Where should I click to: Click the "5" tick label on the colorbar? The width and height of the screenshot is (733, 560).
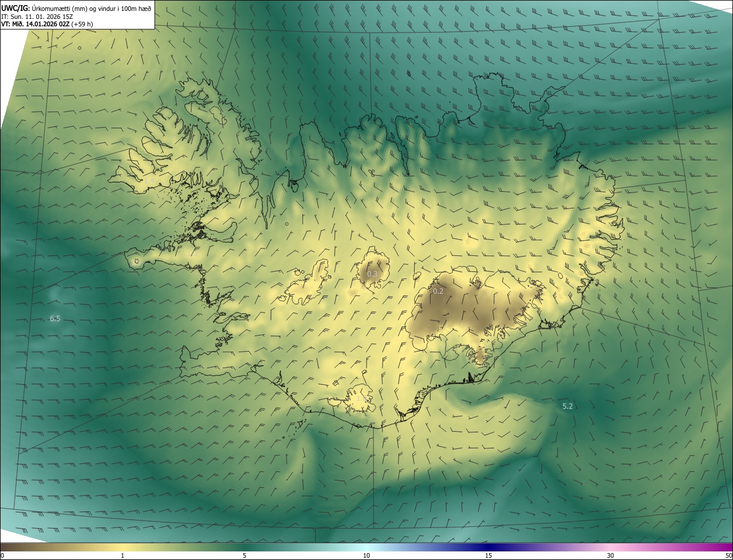(x=245, y=555)
